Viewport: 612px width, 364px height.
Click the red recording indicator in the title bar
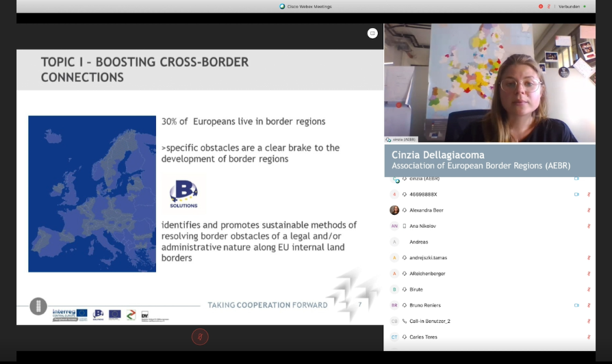click(x=541, y=6)
